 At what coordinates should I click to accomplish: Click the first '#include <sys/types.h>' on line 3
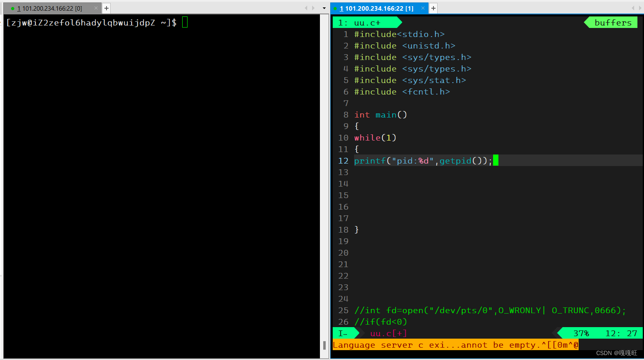(413, 57)
